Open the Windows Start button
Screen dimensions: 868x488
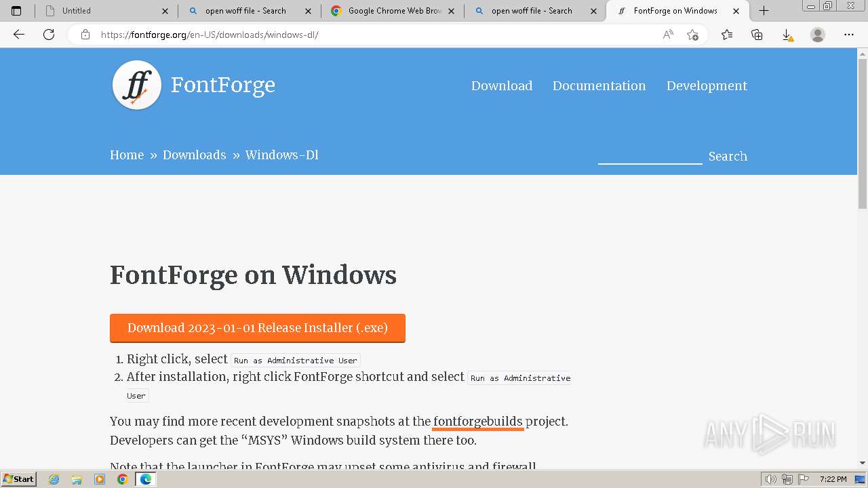click(x=19, y=479)
